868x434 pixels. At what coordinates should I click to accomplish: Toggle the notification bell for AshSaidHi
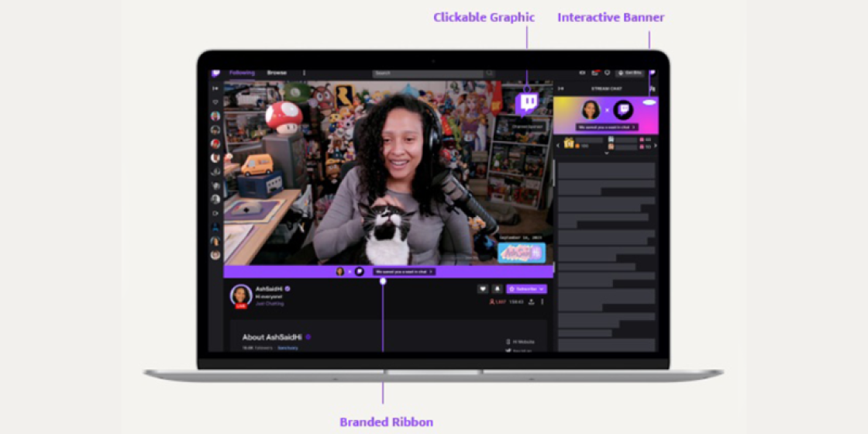497,289
